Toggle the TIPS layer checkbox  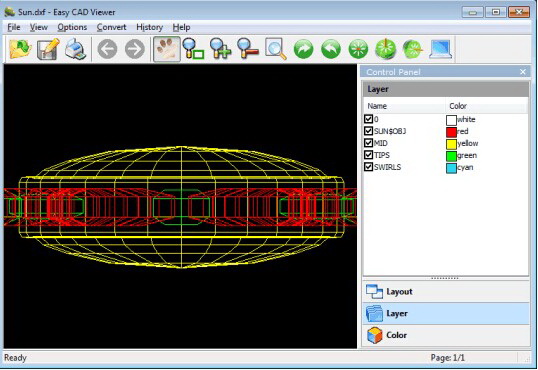point(369,155)
